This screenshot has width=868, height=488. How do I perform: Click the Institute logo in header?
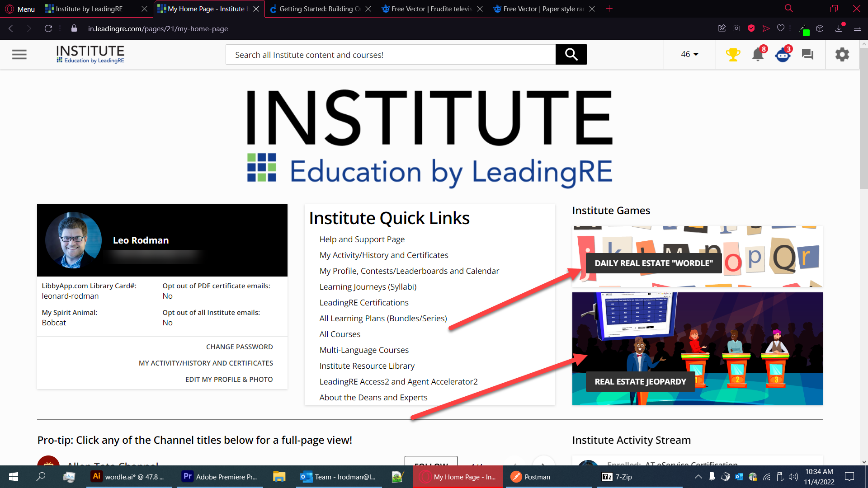pos(90,54)
